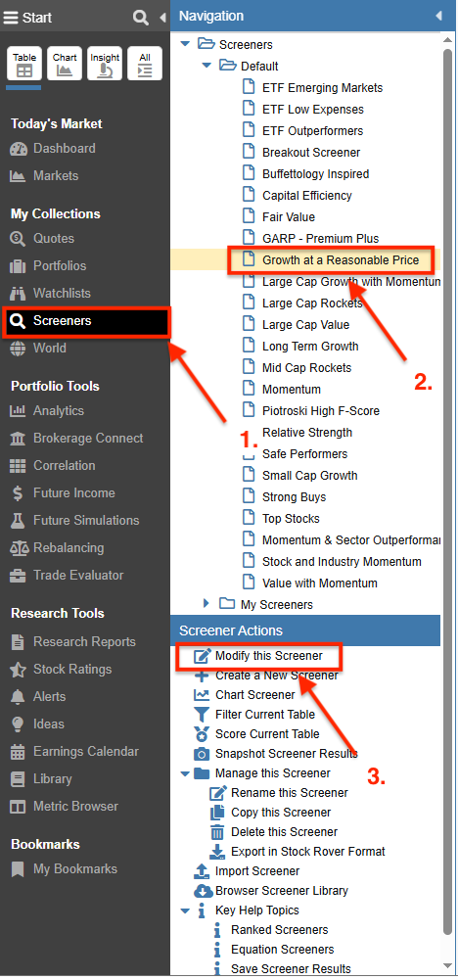This screenshot has height=980, width=458.
Task: Click the Delete this Screener trash icon
Action: tap(217, 832)
